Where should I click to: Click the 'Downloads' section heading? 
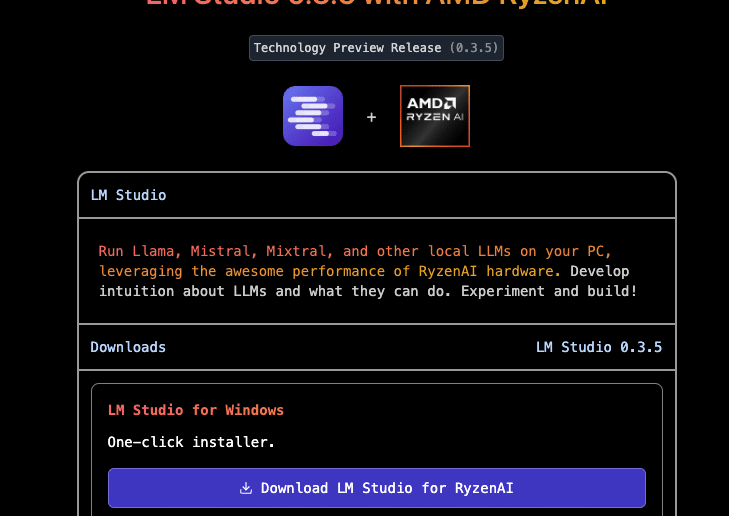point(128,347)
